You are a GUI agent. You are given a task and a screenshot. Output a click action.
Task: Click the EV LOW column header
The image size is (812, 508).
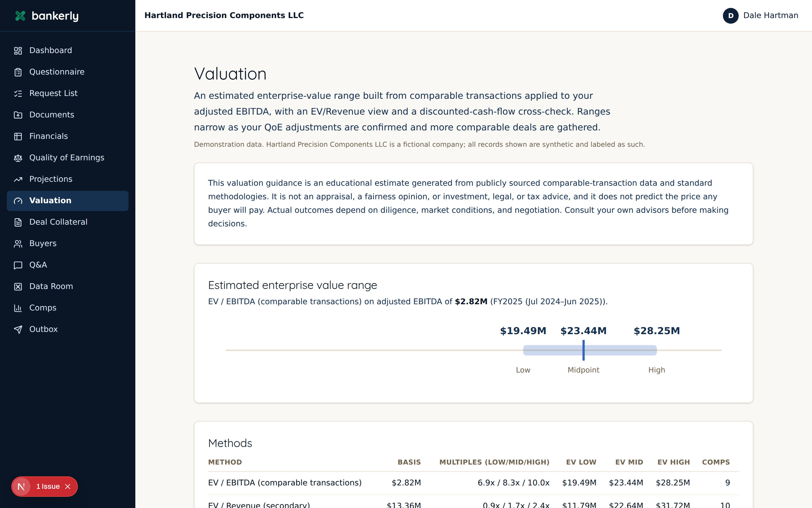(x=581, y=462)
